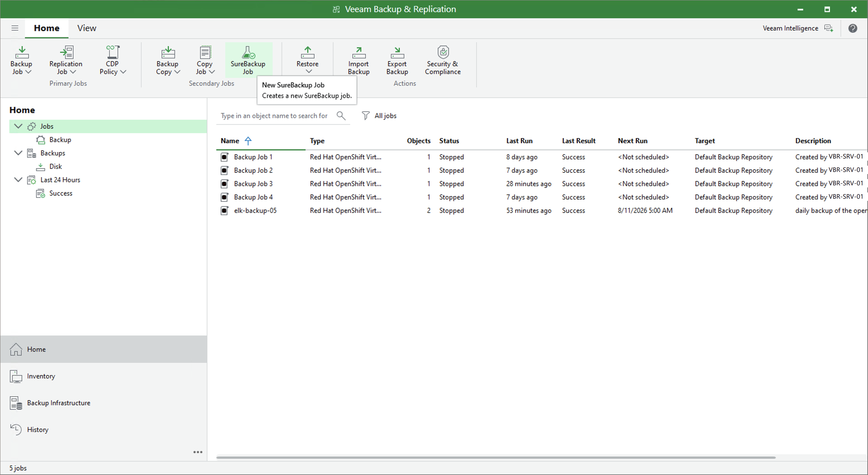Click the Backup Job ribbon icon
This screenshot has width=868, height=475.
(22, 52)
